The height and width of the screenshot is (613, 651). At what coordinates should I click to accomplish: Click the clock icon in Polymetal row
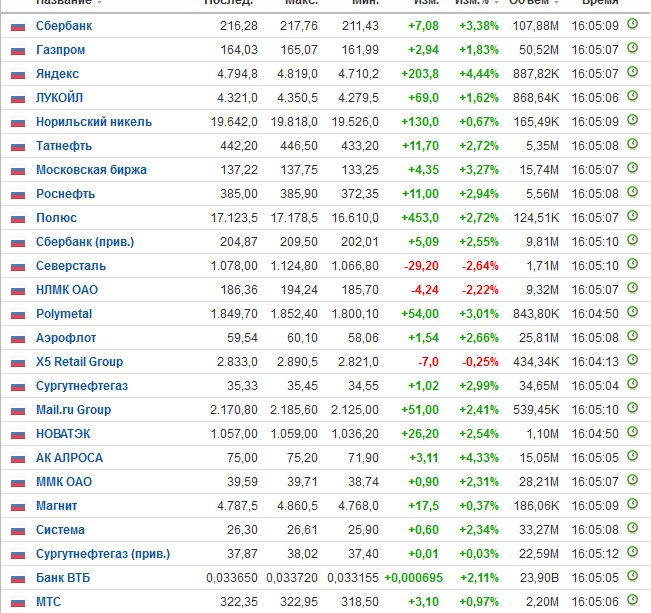632,312
